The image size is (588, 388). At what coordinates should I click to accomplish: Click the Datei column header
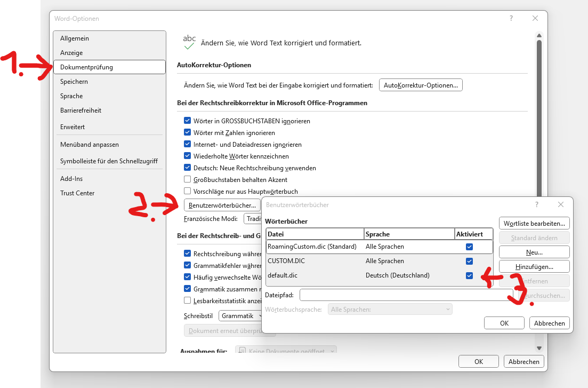coord(315,234)
